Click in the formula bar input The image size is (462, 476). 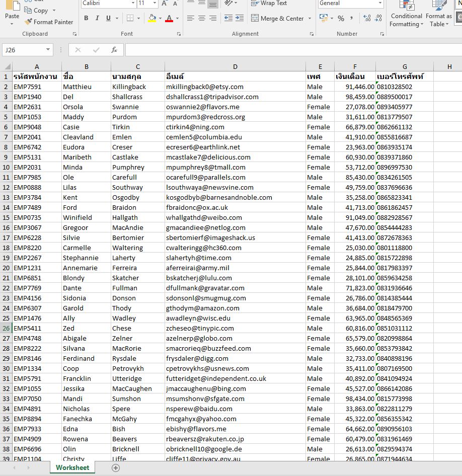pos(293,50)
